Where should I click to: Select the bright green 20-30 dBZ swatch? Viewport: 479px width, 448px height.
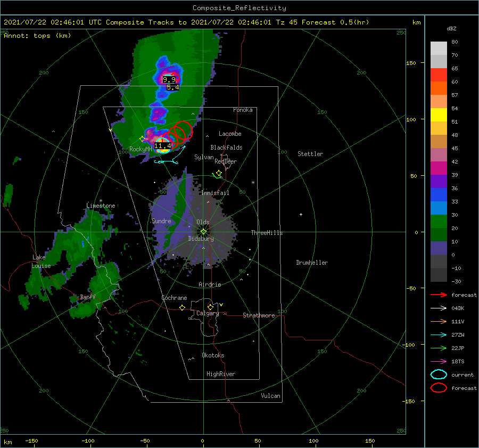pyautogui.click(x=439, y=221)
